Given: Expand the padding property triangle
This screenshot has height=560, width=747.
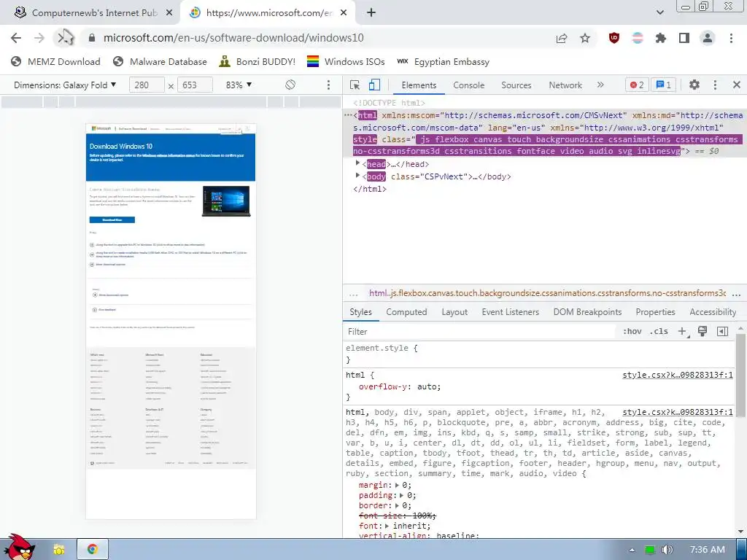Looking at the screenshot, I should coord(403,495).
